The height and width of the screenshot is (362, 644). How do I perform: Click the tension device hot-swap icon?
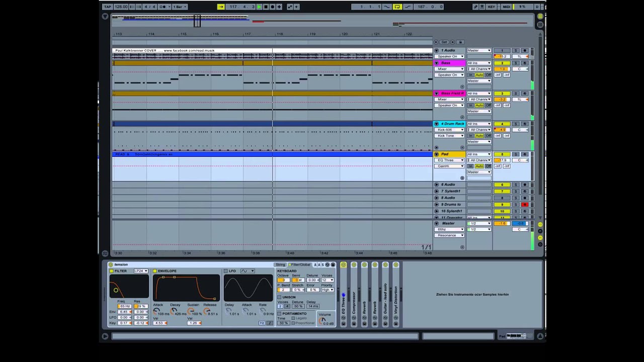coord(328,264)
